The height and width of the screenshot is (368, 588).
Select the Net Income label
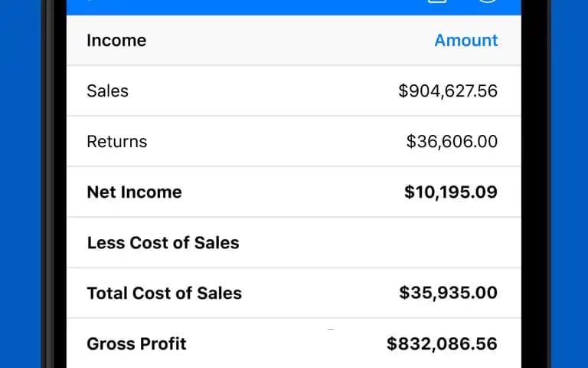[x=134, y=192]
